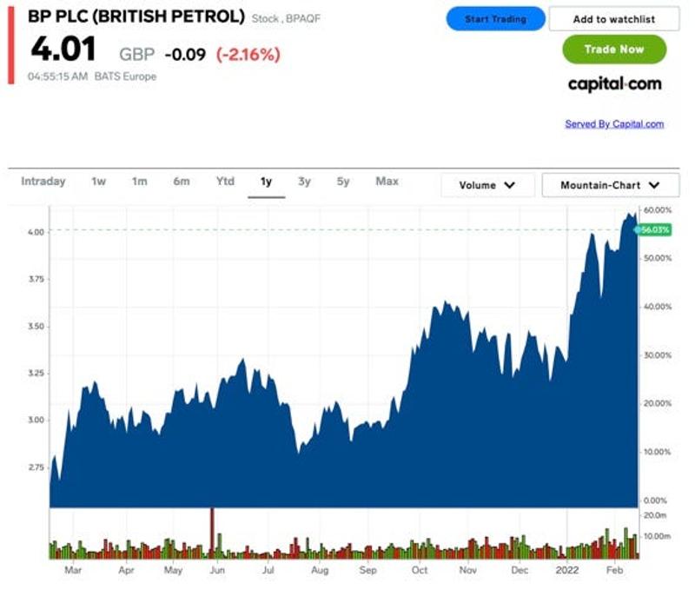Select the 1y time range
This screenshot has width=695, height=616.
(x=266, y=182)
